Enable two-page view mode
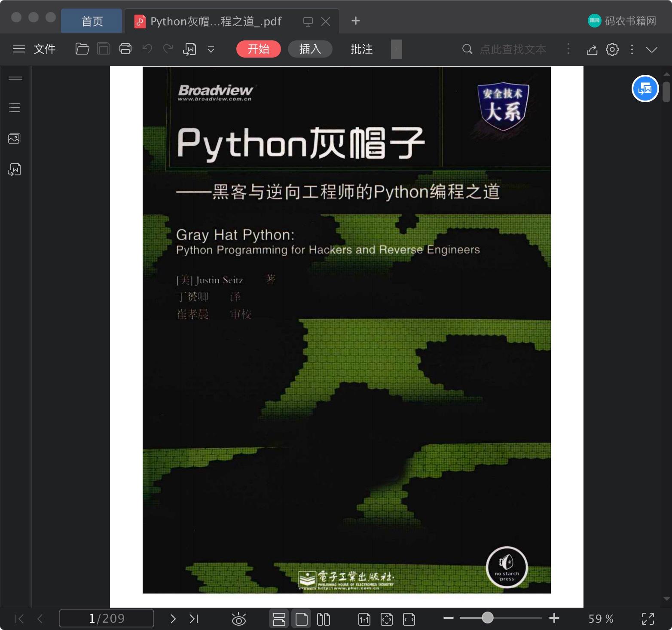Viewport: 672px width, 630px height. point(324,619)
